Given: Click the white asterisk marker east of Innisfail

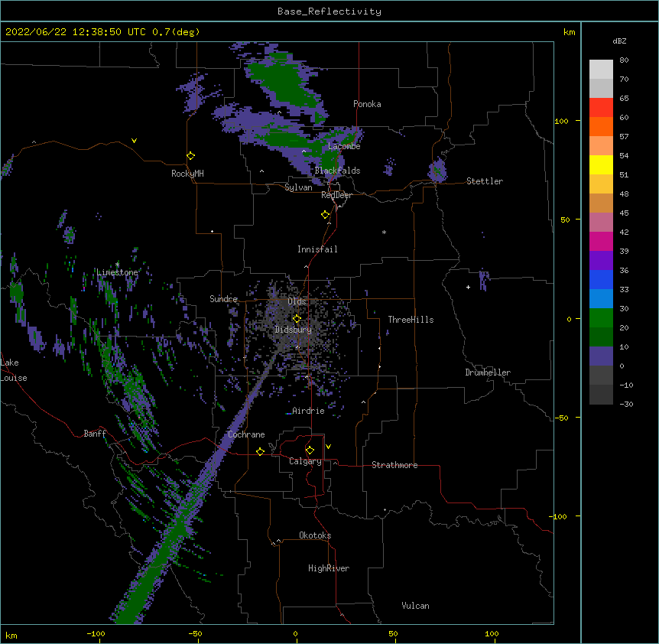Looking at the screenshot, I should click(384, 232).
